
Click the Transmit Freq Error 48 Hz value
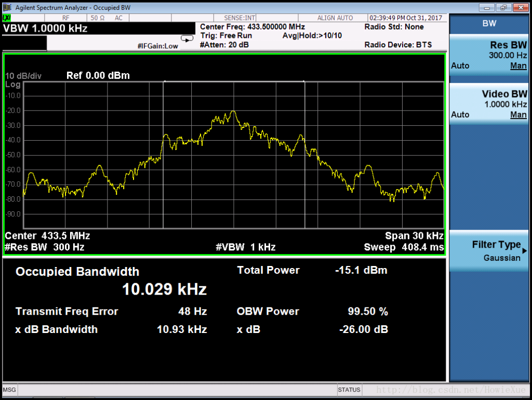point(192,311)
